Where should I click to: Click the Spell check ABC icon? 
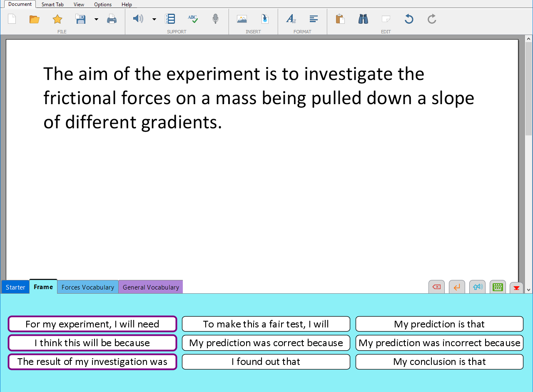tap(192, 19)
